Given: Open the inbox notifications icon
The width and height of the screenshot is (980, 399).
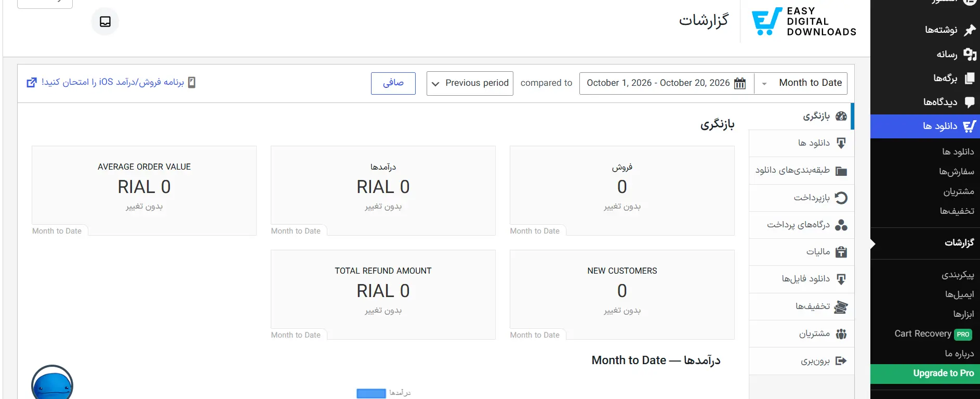Looking at the screenshot, I should click(x=105, y=21).
